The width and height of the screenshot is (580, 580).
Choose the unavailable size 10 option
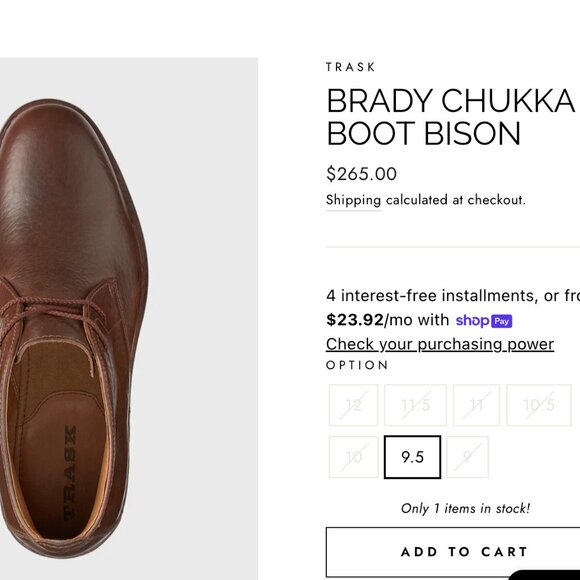353,457
